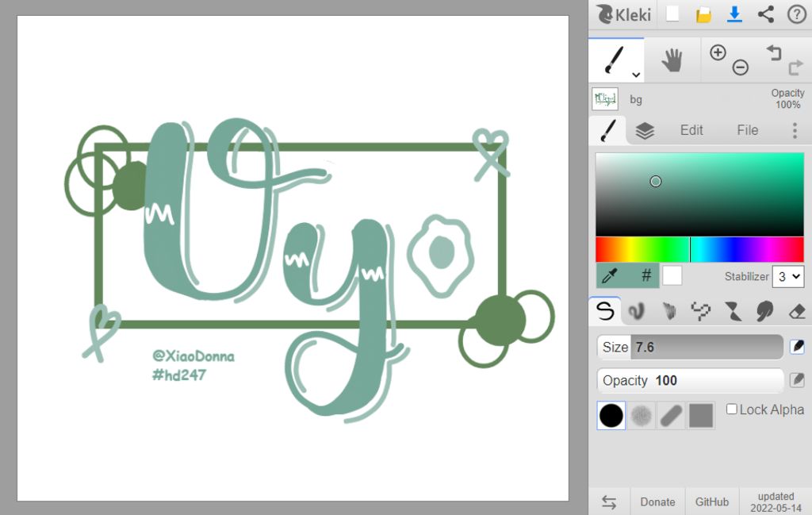This screenshot has width=812, height=515.
Task: Click the updated 2022-05-14 changelog link
Action: pos(776,502)
